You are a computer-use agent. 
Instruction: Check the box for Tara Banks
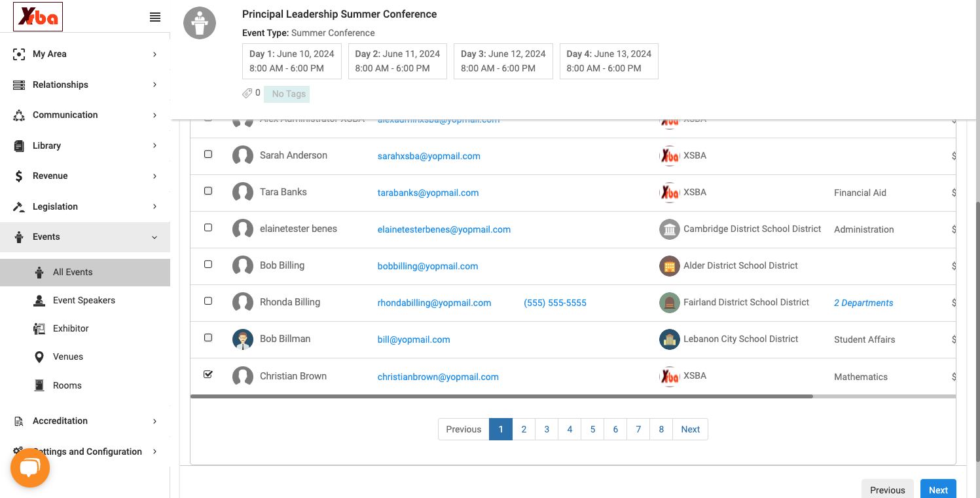[x=208, y=191]
